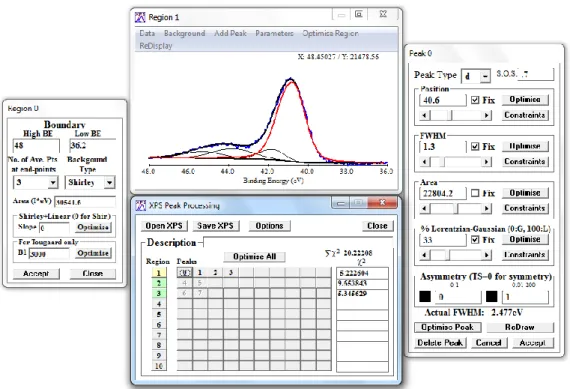Select Region 3 button in the region list
The image size is (570, 389).
(x=159, y=293)
